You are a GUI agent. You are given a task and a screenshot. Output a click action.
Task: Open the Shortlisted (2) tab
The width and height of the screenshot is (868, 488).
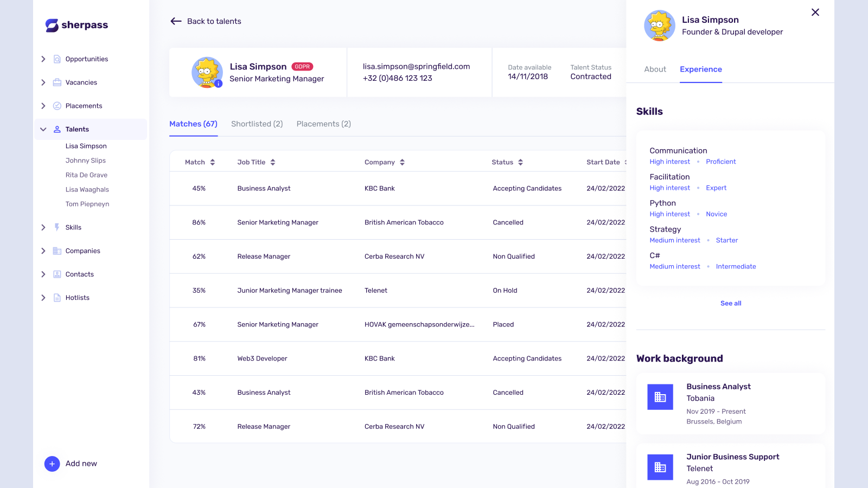tap(257, 124)
